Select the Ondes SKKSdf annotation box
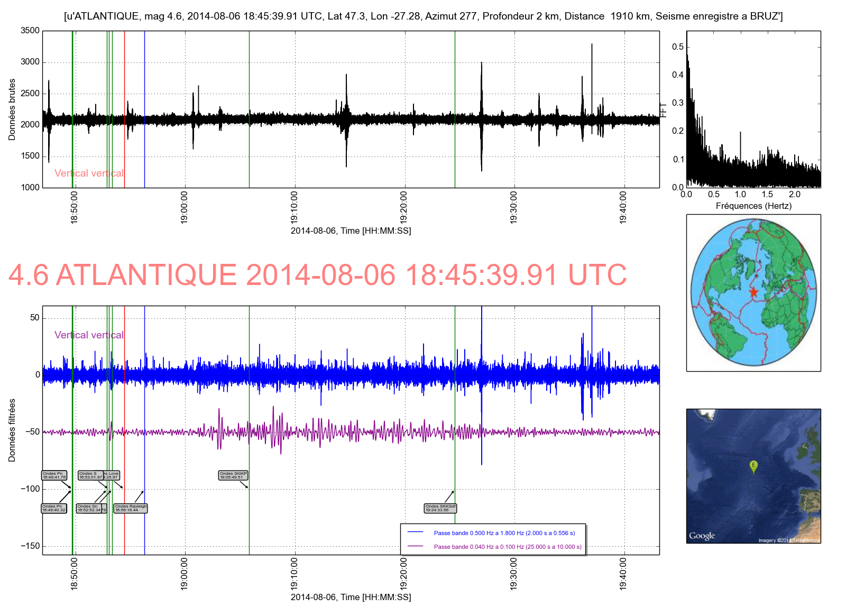Image resolution: width=846 pixels, height=616 pixels. (440, 508)
